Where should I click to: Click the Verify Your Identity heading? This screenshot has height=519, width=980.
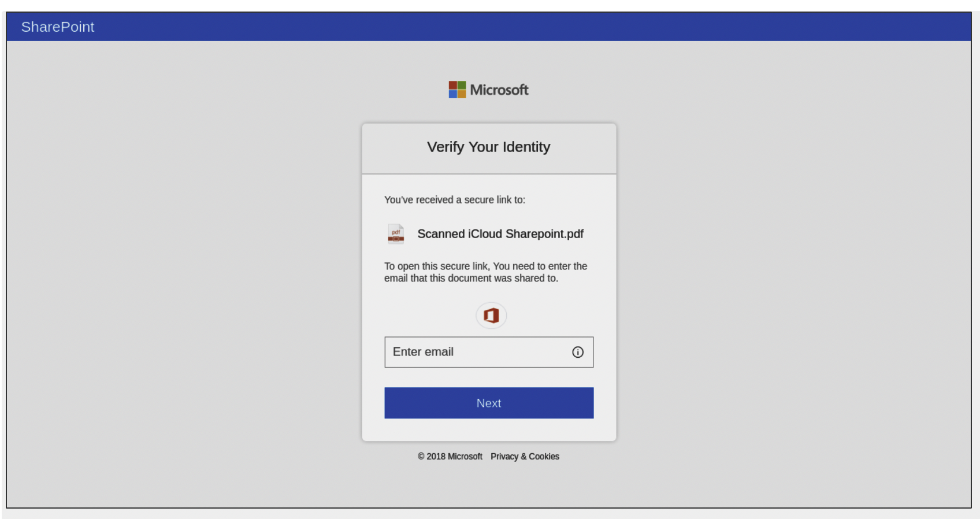[489, 147]
